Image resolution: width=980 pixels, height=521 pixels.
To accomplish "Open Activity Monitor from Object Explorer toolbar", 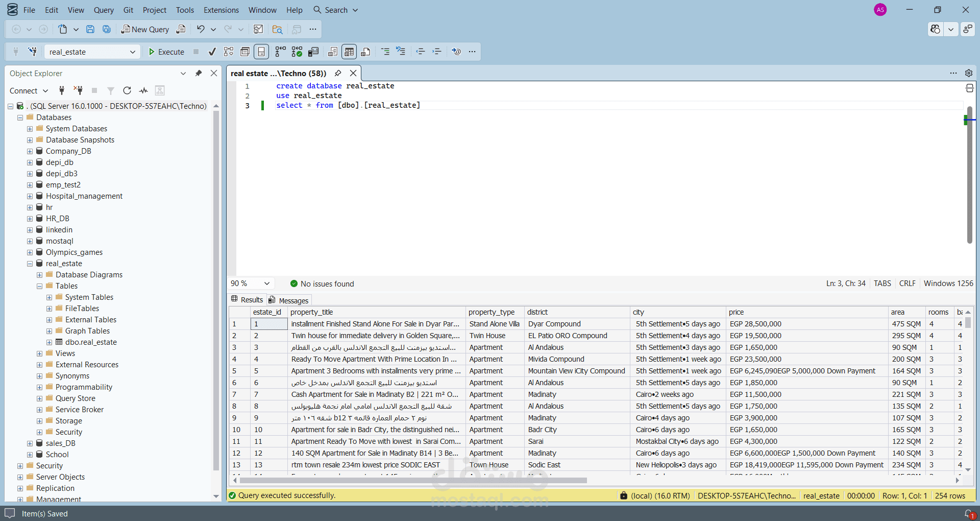I will (x=143, y=90).
